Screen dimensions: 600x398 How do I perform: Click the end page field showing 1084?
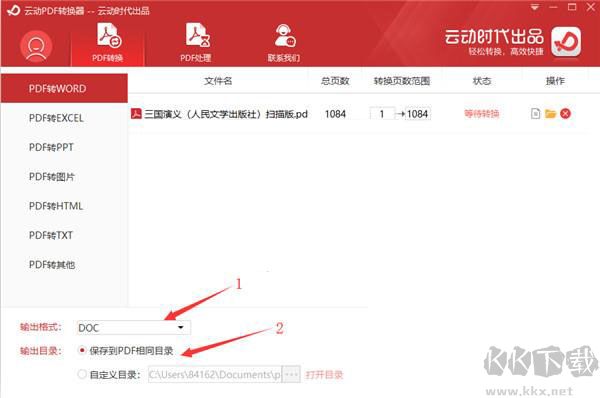417,114
